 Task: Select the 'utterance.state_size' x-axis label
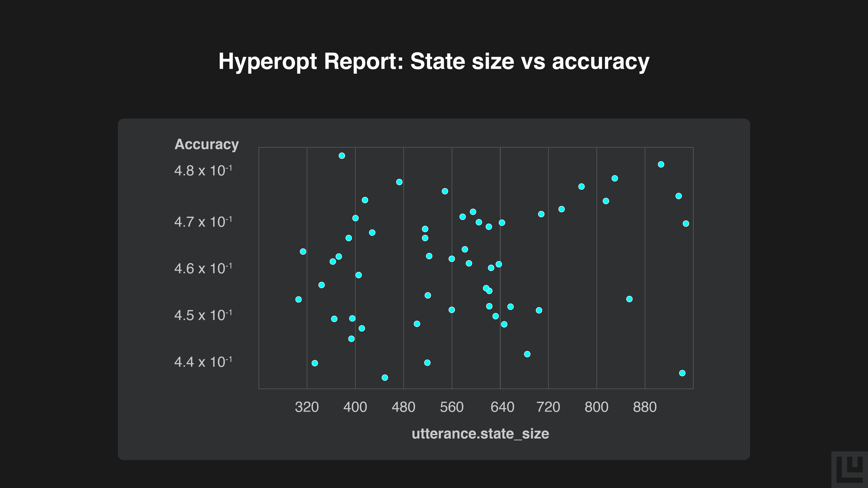point(480,434)
